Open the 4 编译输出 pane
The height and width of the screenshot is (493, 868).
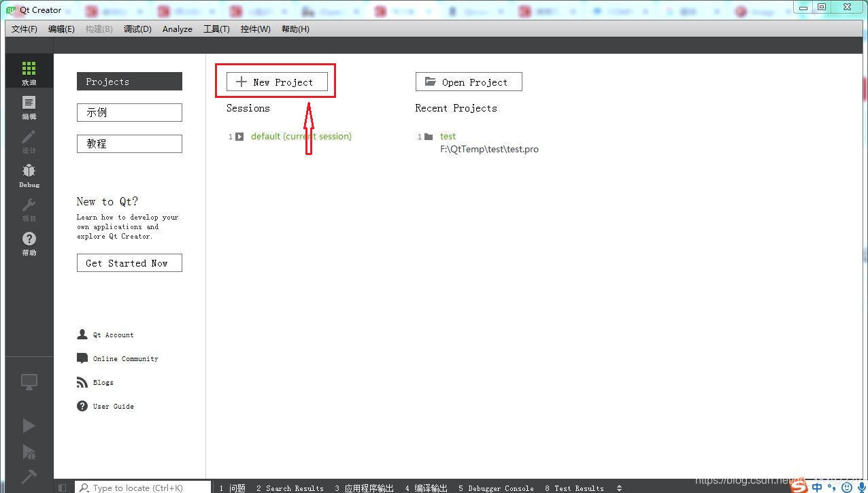coord(426,488)
